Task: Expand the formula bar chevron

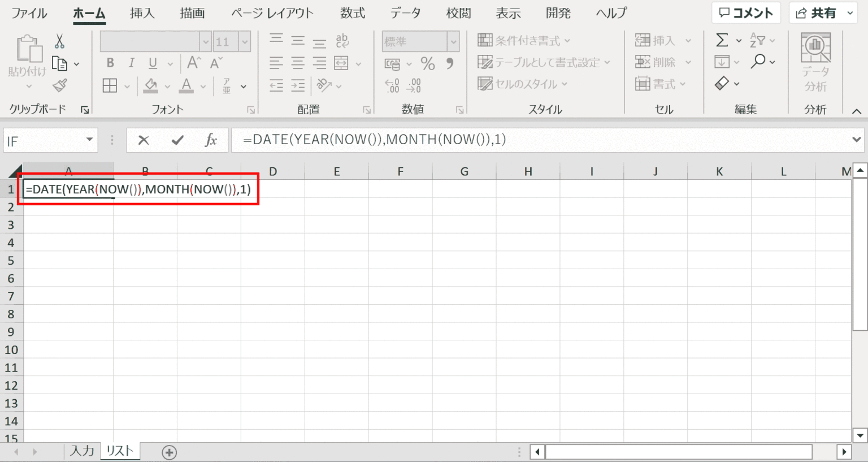Action: click(856, 139)
